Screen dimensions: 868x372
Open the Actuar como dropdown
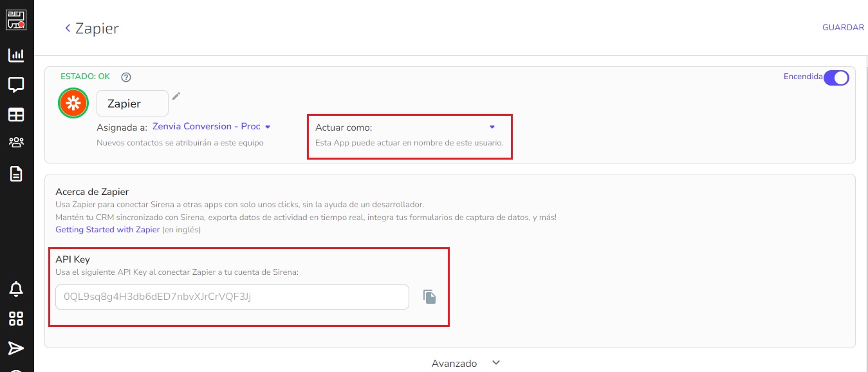[492, 127]
